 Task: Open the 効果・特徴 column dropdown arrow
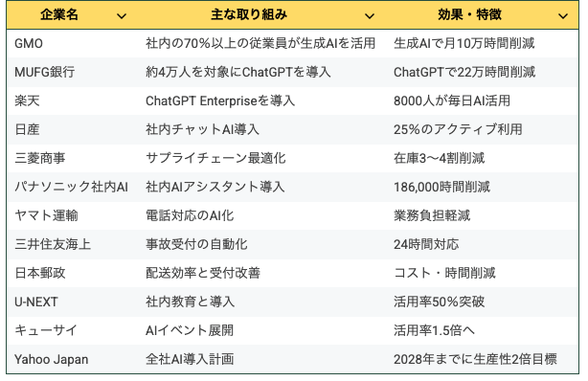click(x=562, y=16)
